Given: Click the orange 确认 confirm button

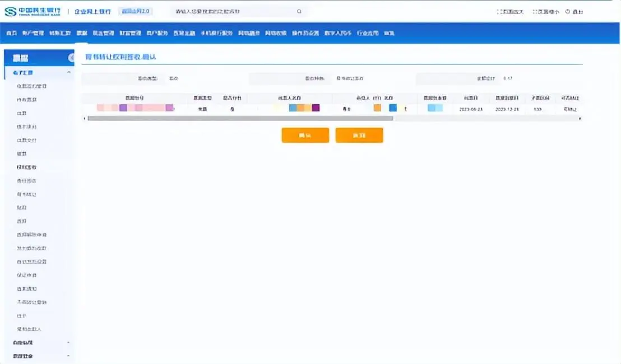Looking at the screenshot, I should point(305,135).
